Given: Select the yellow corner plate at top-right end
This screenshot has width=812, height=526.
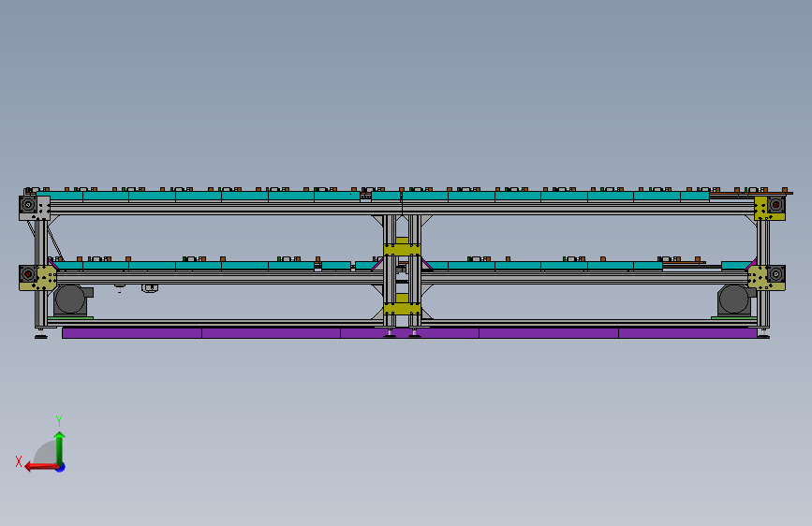Looking at the screenshot, I should pyautogui.click(x=760, y=208).
